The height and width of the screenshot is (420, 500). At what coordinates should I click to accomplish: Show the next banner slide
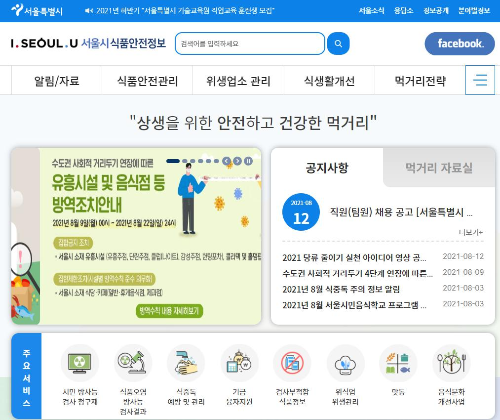(x=237, y=161)
